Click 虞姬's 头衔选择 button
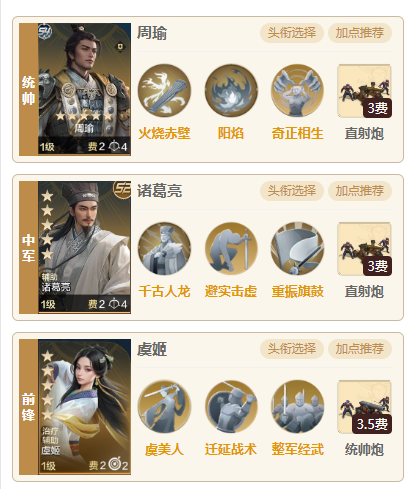Image resolution: width=410 pixels, height=489 pixels. coord(292,349)
